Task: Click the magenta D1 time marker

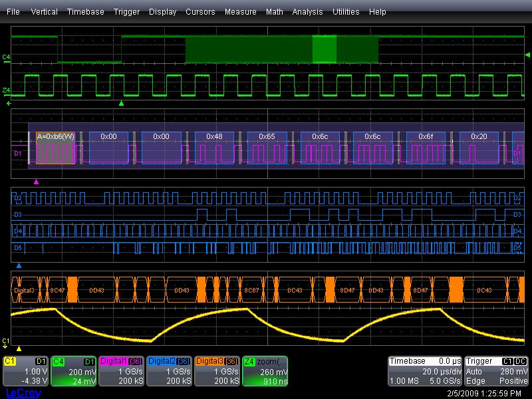Action: point(36,181)
